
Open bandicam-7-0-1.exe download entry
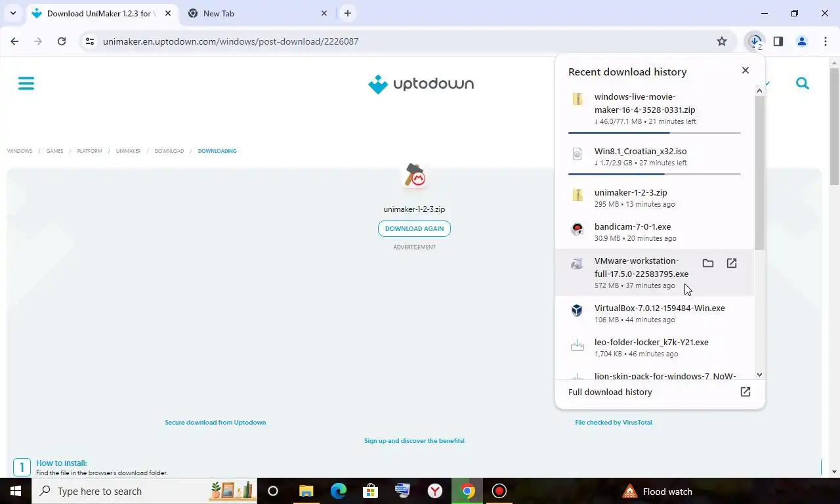(x=655, y=232)
